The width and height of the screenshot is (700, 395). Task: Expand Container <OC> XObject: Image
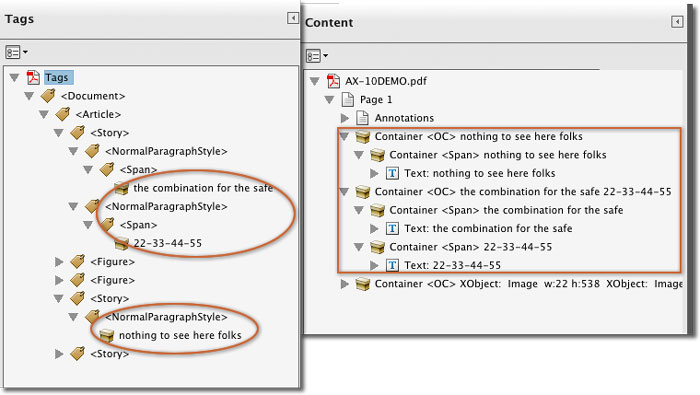[x=344, y=284]
